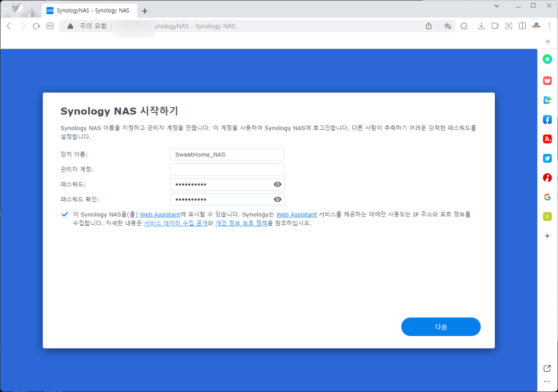Reload the current page
The width and height of the screenshot is (558, 392).
(36, 26)
